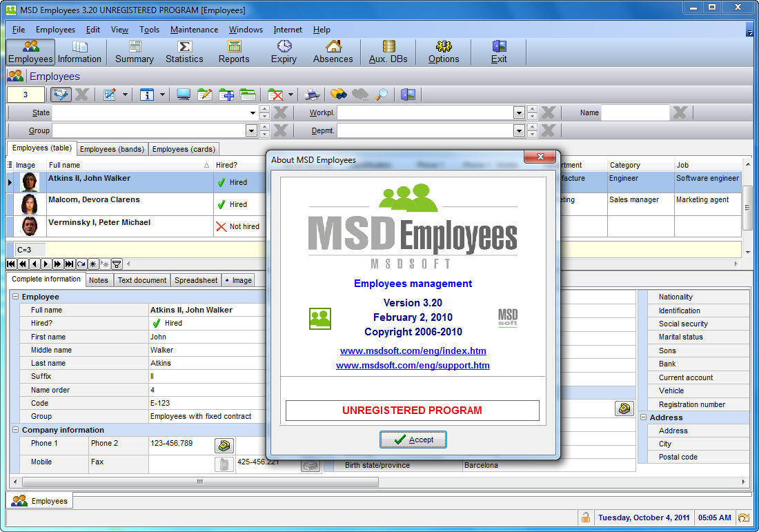Open the Statistics section

click(x=184, y=52)
